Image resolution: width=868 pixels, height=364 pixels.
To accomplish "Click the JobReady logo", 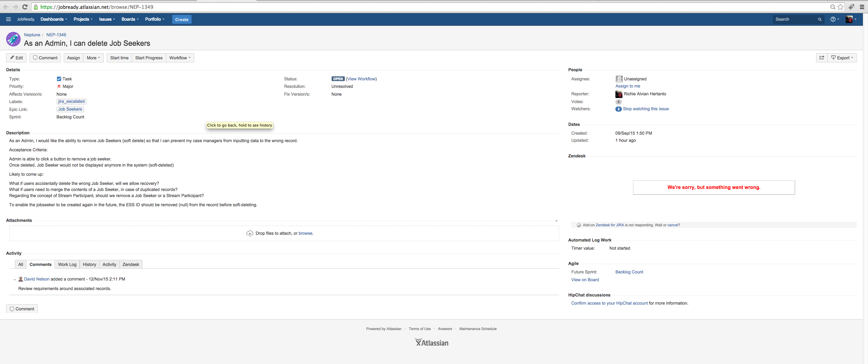I will (x=26, y=19).
